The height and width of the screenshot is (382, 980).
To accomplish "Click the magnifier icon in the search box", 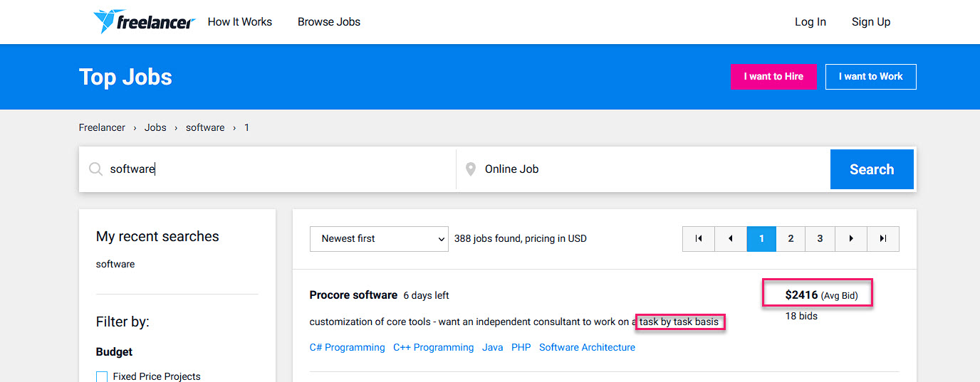I will [x=95, y=169].
